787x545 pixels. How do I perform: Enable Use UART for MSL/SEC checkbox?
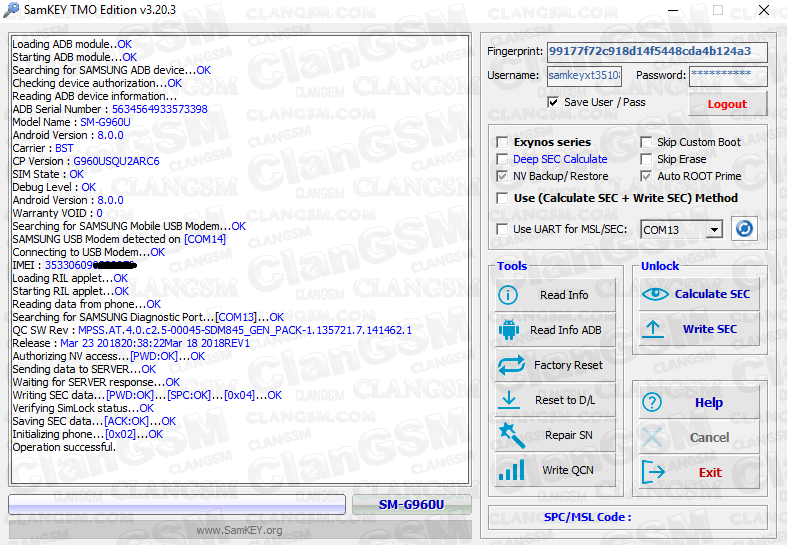click(x=502, y=229)
